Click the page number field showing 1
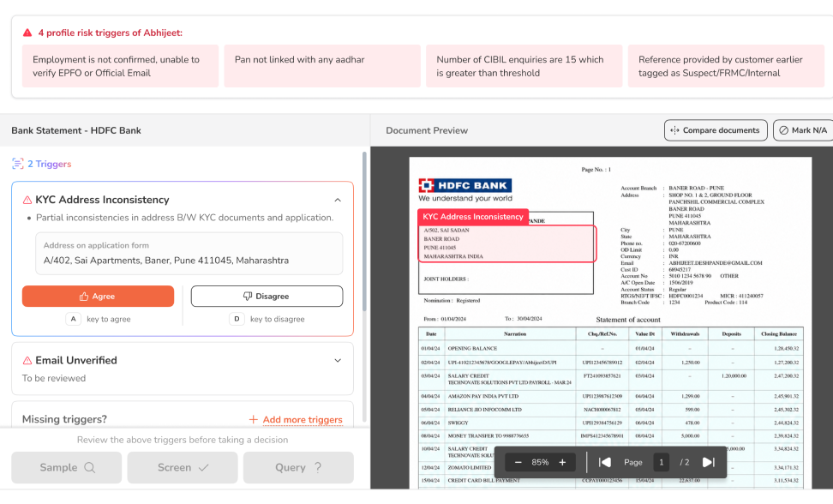Image resolution: width=833 pixels, height=504 pixels. point(661,463)
